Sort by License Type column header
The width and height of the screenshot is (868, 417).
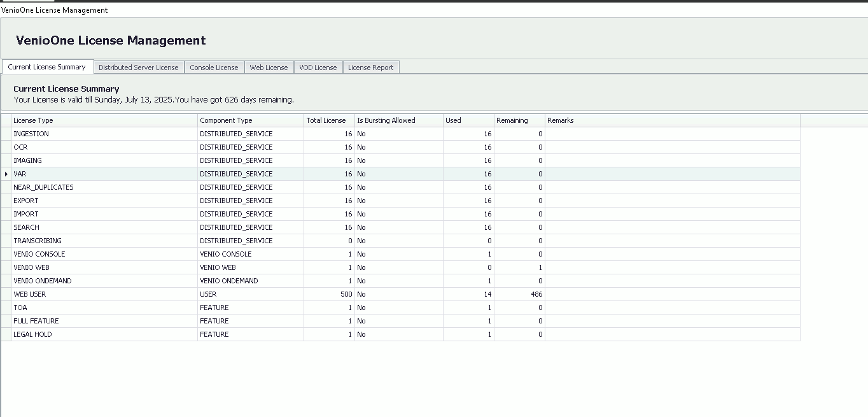(x=104, y=120)
